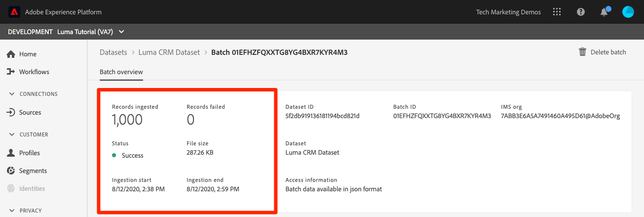Open Workflows in sidebar
The width and height of the screenshot is (644, 217).
(x=34, y=72)
